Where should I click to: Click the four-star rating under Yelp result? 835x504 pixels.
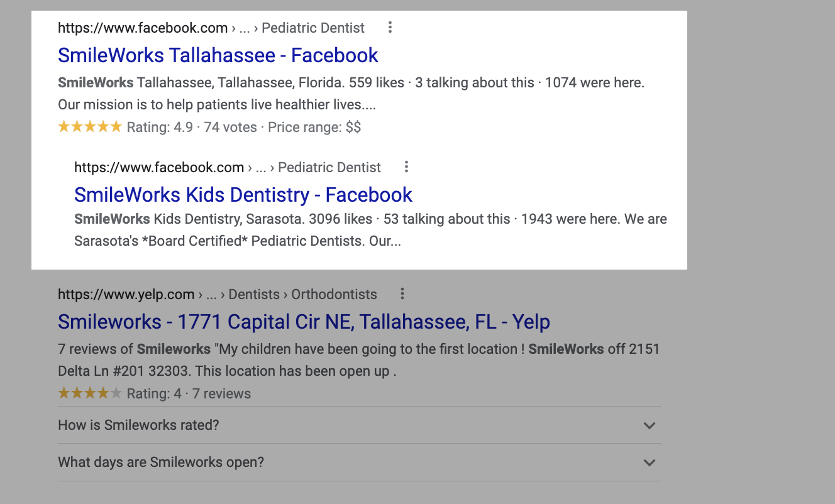[90, 393]
